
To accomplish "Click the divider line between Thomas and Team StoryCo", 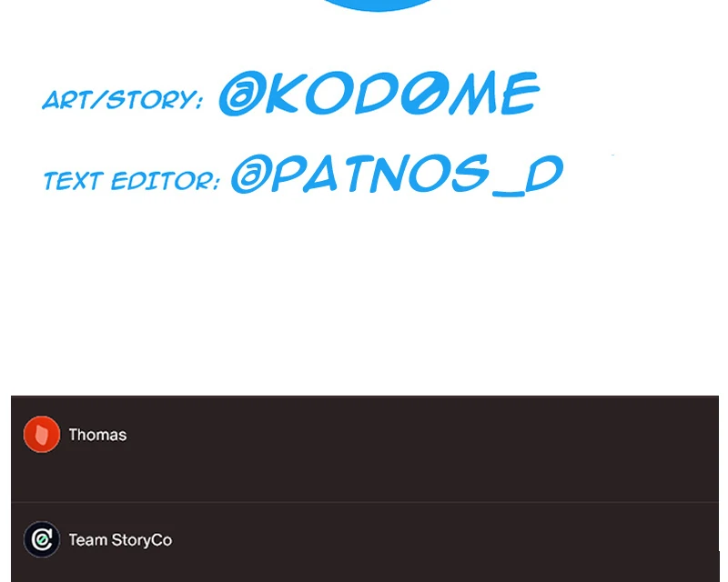I will [x=365, y=502].
